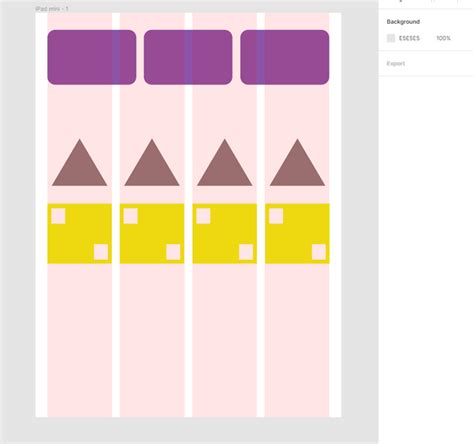The width and height of the screenshot is (474, 444).
Task: Click the lower small square in the second yellow rectangle
Action: point(173,252)
